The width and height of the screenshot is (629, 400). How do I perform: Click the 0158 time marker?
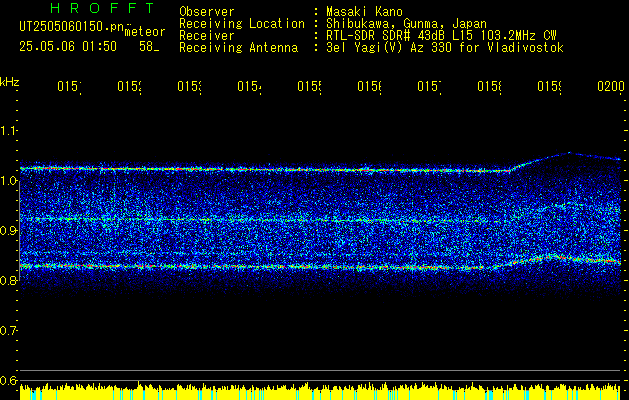point(489,86)
